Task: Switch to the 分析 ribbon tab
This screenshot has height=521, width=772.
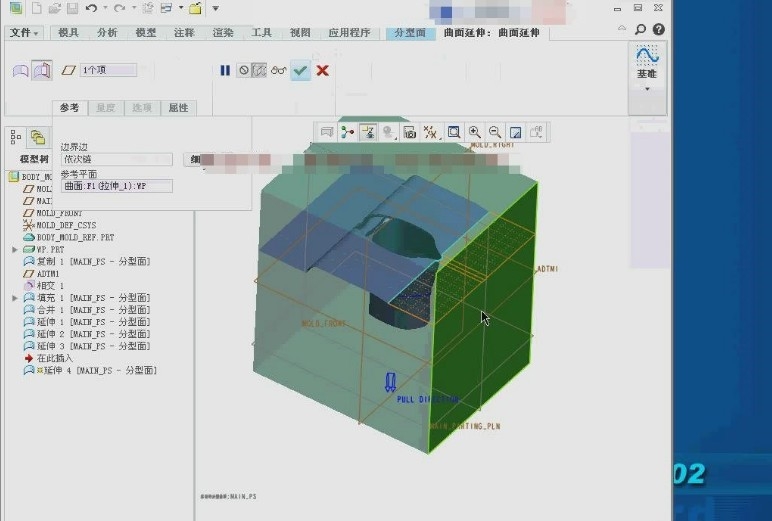Action: click(x=107, y=33)
